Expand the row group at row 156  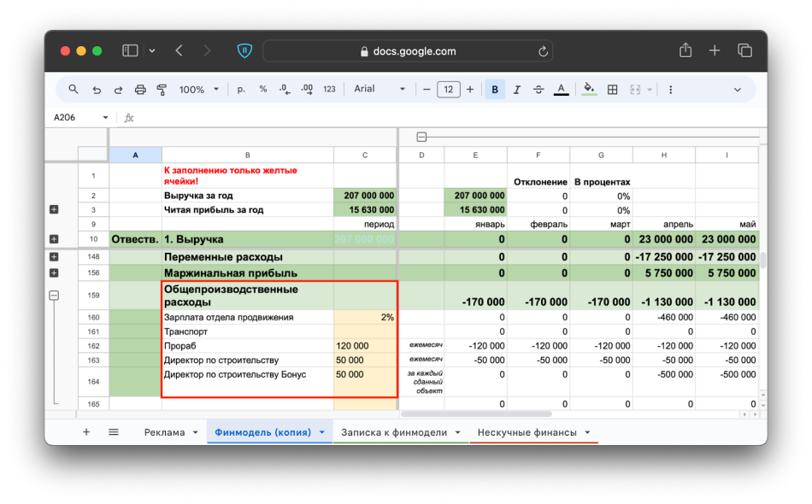coord(54,273)
